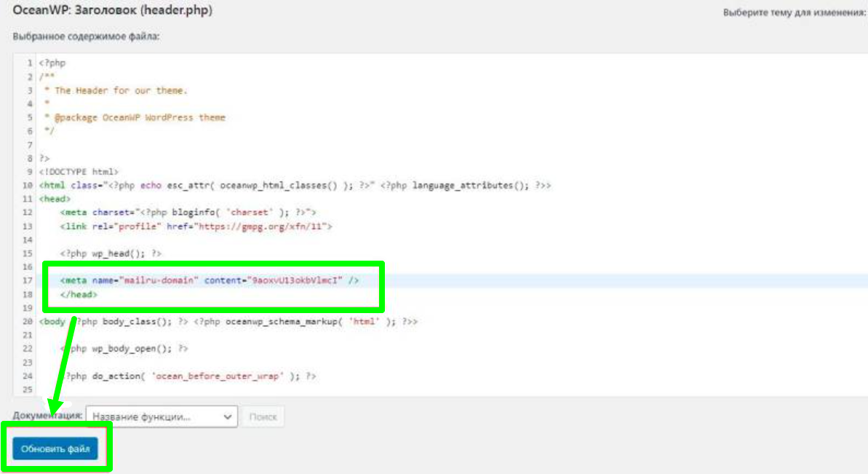Click the Обновить файл button
Viewport: 868px width, 474px height.
tap(55, 449)
